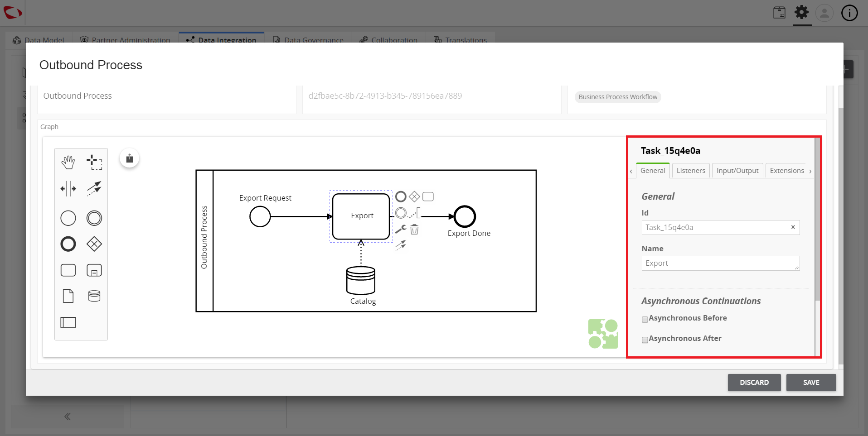This screenshot has height=436, width=868.
Task: Select the data store shape in palette
Action: (x=94, y=296)
